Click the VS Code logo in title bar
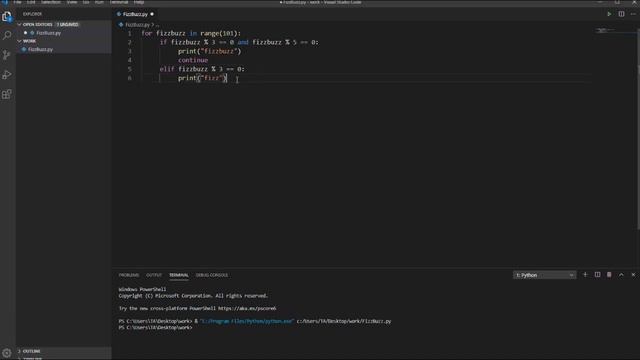This screenshot has width=640, height=360. pyautogui.click(x=5, y=2)
